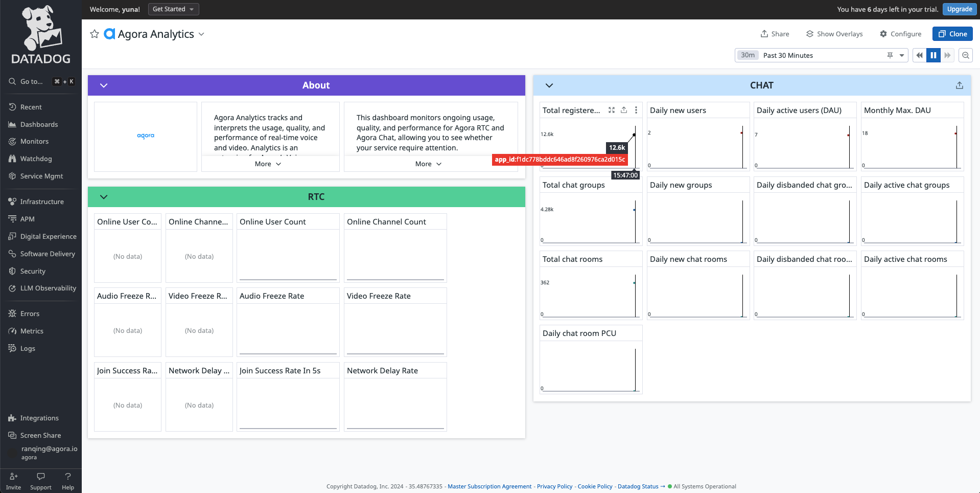Clone this dashboard
980x493 pixels.
point(952,34)
